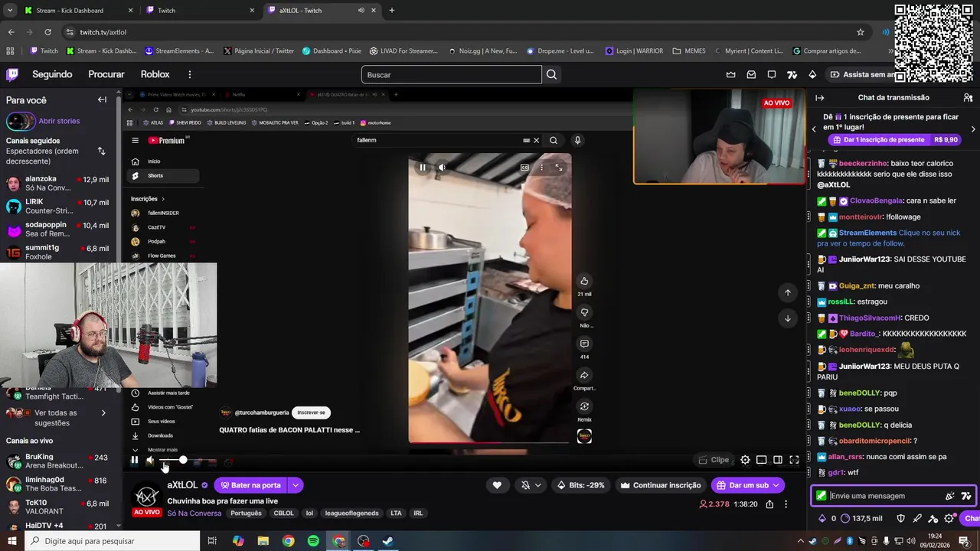Screen dimensions: 980x551
Task: Open the three-dot more menu beside Roblox
Action: coord(190,74)
